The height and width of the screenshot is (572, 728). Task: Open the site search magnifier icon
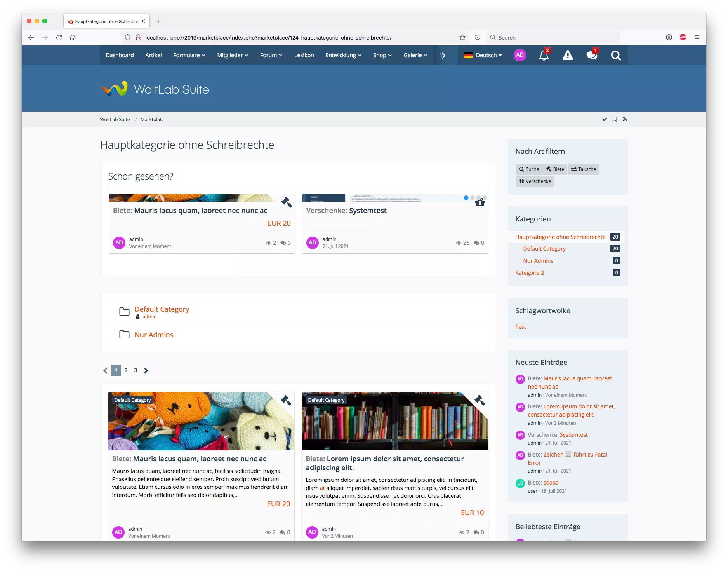pos(615,56)
